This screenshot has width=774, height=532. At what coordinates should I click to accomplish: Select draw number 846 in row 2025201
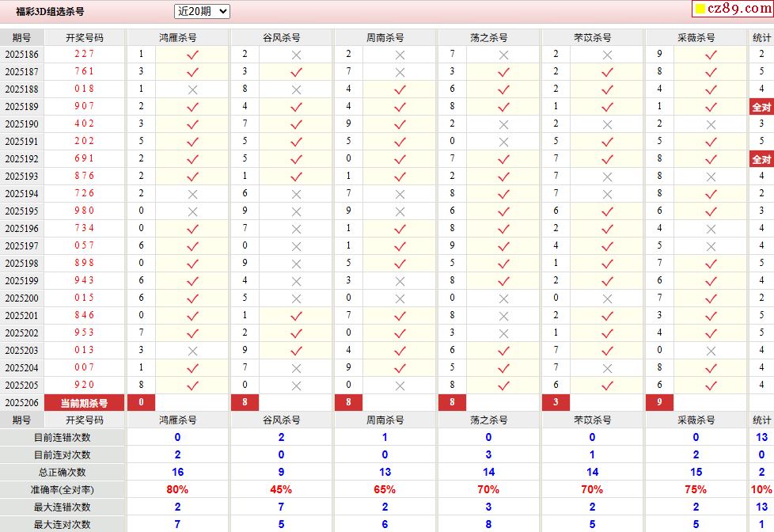(x=85, y=314)
